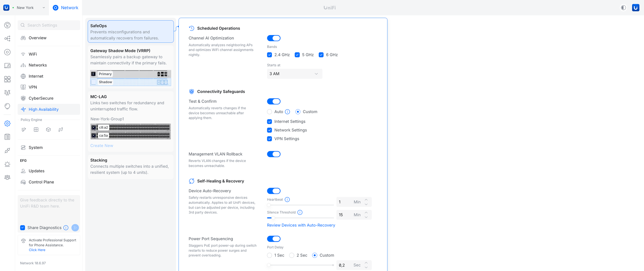Viewport: 644px width, 271px height.
Task: Select the Auto radio for Test & Confirm
Action: [x=270, y=112]
